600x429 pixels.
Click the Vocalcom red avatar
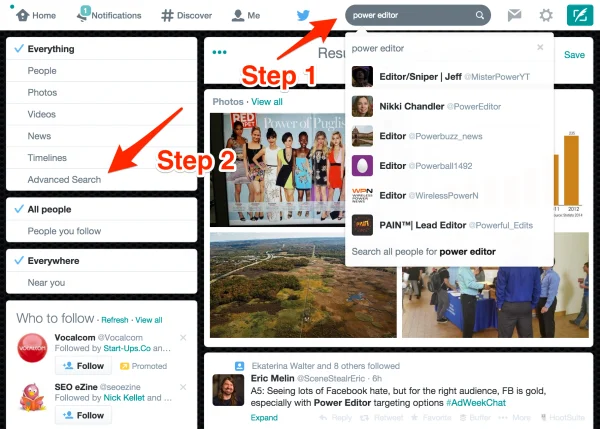pos(33,348)
